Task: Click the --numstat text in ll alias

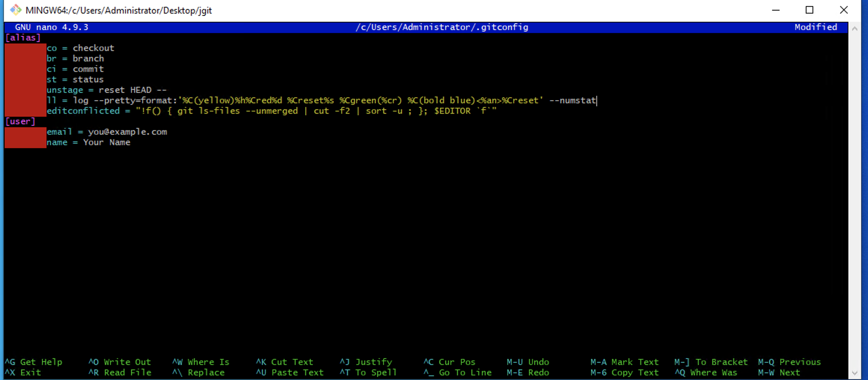Action: click(572, 100)
